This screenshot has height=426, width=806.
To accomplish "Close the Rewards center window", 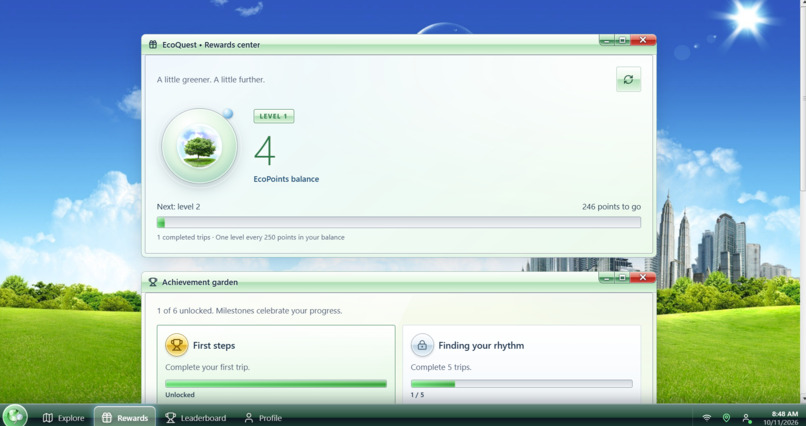I will pyautogui.click(x=643, y=40).
